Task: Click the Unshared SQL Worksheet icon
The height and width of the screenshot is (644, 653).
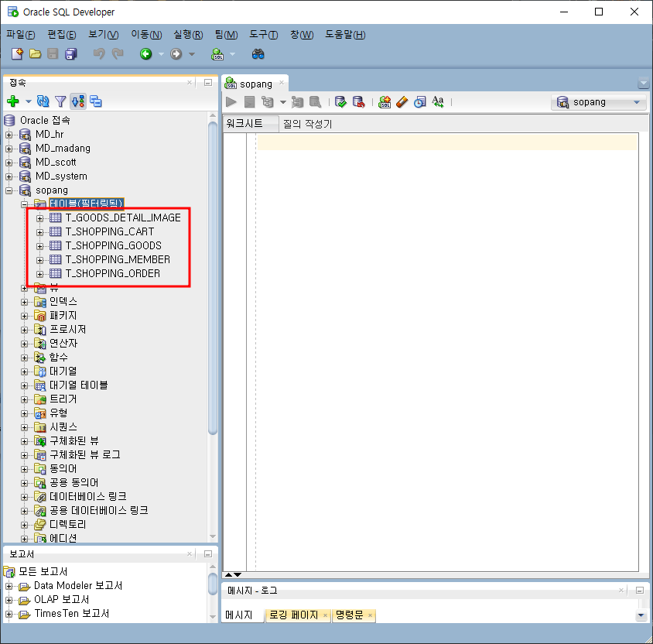Action: (385, 101)
